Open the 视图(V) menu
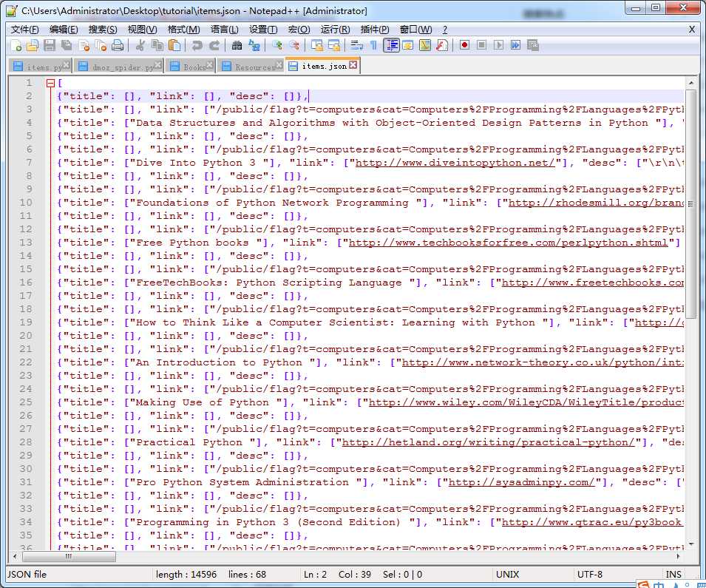The image size is (706, 588). coord(142,30)
